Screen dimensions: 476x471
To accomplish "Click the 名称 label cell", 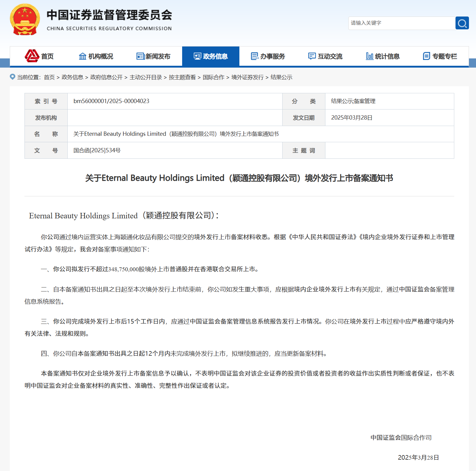I will point(46,134).
